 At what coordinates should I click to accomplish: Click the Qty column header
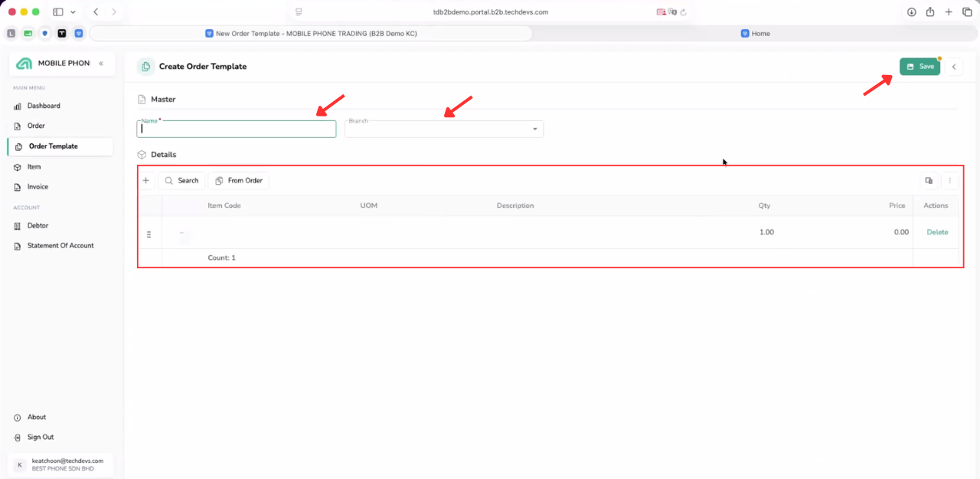pyautogui.click(x=764, y=206)
